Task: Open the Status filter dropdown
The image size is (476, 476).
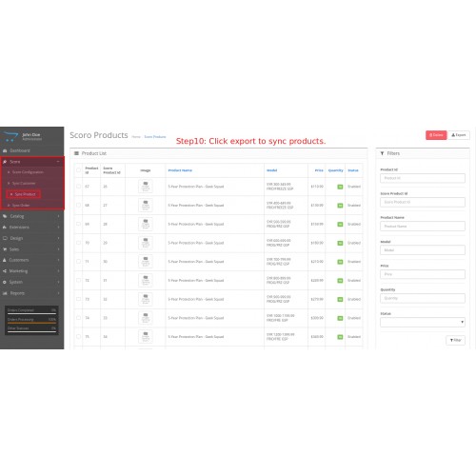Action: pos(423,322)
